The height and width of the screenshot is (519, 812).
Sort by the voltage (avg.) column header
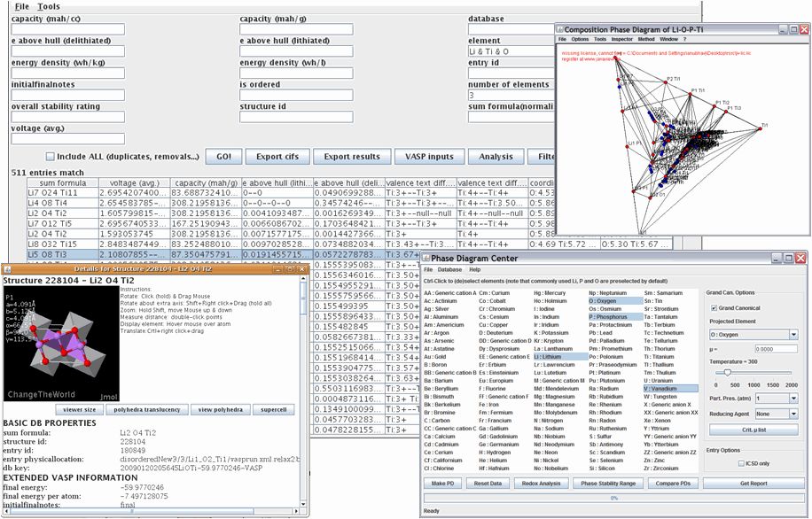point(134,182)
